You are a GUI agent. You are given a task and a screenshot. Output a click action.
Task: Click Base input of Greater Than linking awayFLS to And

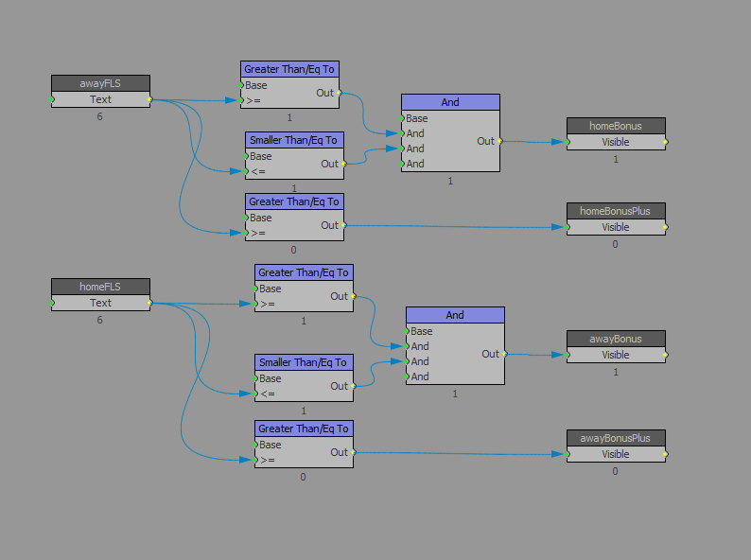tap(241, 85)
